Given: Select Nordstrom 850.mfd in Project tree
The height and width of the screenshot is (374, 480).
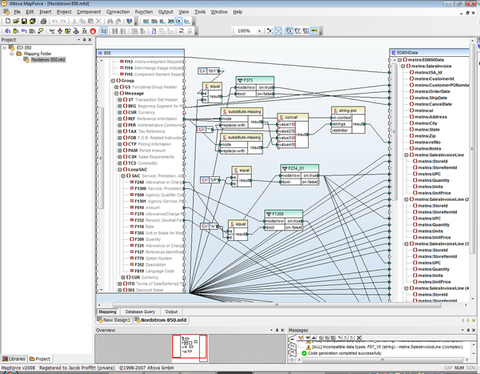Looking at the screenshot, I should point(48,60).
